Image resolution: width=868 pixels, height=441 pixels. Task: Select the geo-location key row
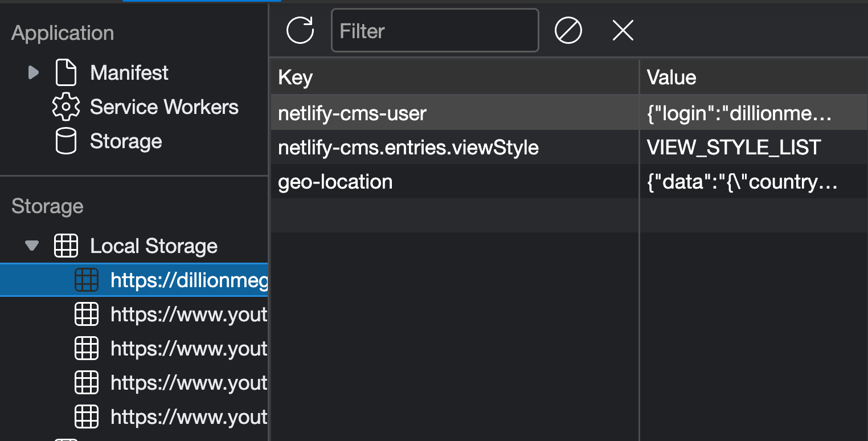coord(568,181)
